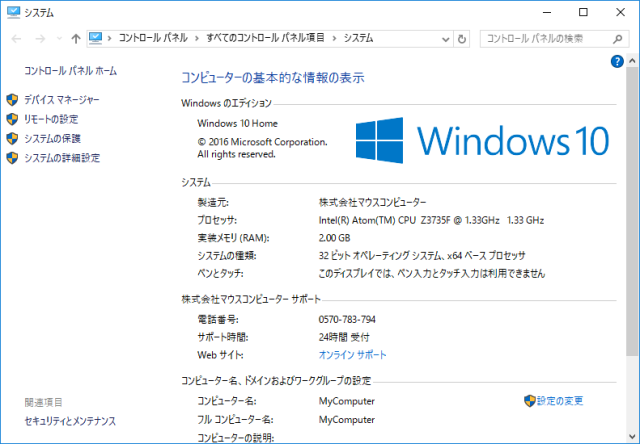Click the 関連項目 label
The height and width of the screenshot is (444, 640).
tap(43, 402)
